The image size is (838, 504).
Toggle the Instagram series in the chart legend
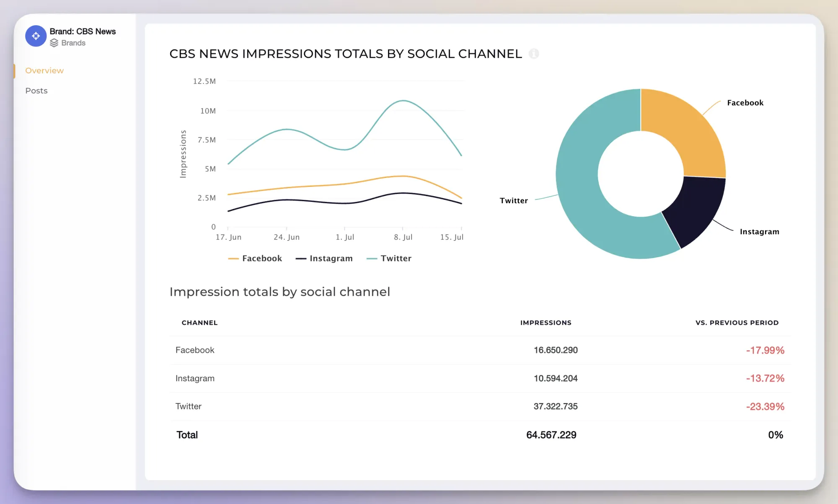(x=324, y=258)
